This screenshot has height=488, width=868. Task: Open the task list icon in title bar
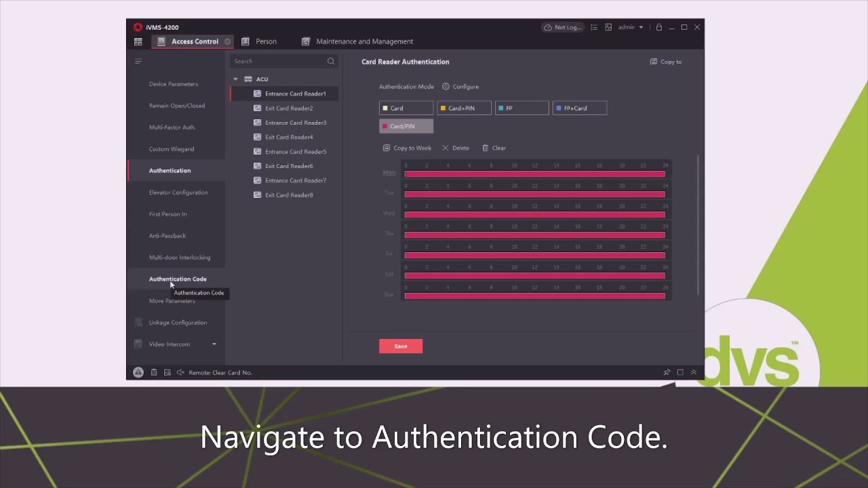[x=594, y=27]
